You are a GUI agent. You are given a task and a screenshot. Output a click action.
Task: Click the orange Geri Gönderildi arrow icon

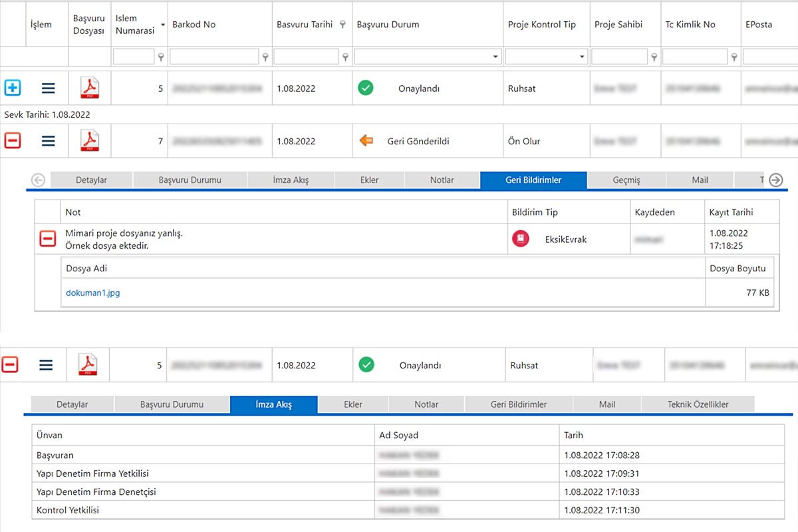pos(366,141)
